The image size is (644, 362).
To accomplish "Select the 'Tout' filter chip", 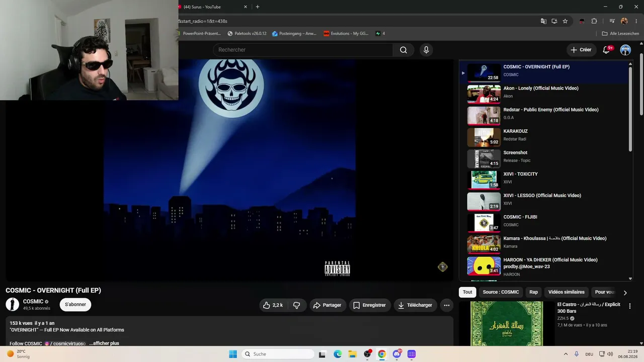I will 467,292.
